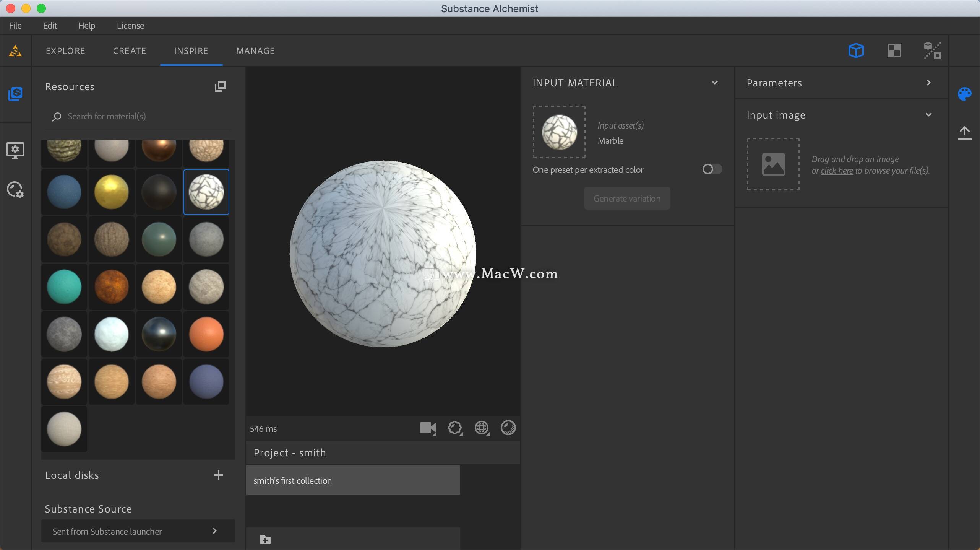Open the License menu
Viewport: 980px width, 550px height.
(x=130, y=26)
